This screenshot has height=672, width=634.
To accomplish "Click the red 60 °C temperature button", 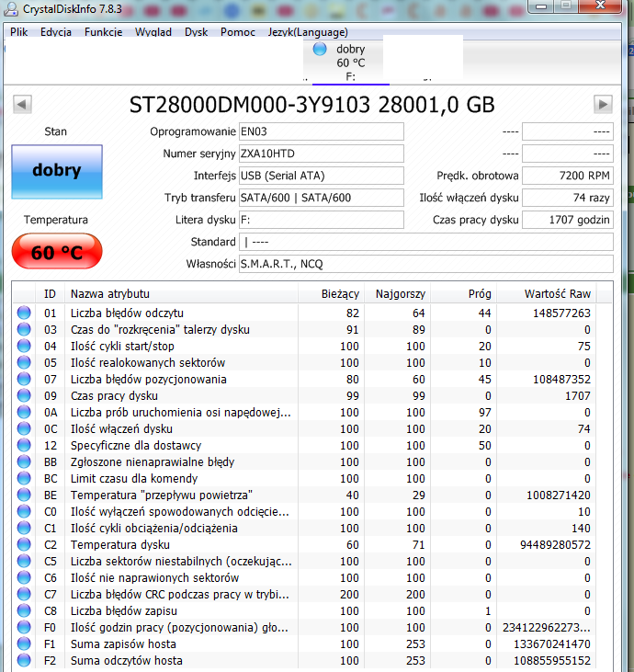I will (x=57, y=252).
